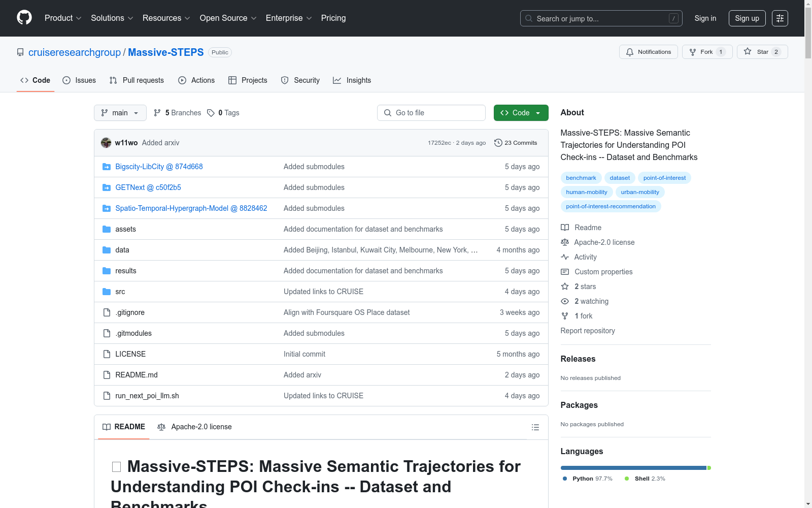Open the Pricing link
The width and height of the screenshot is (812, 508).
click(x=333, y=18)
